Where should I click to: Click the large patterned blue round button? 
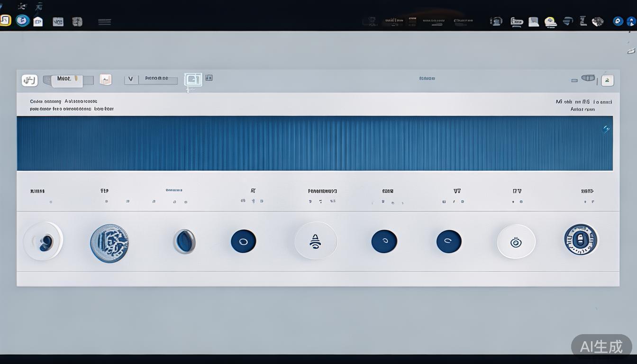[109, 243]
